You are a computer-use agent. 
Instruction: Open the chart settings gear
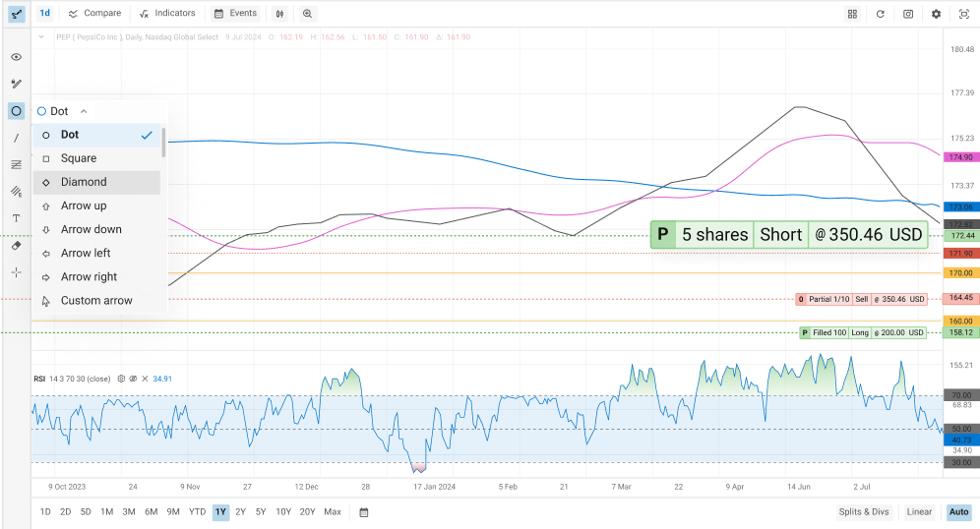tap(936, 14)
